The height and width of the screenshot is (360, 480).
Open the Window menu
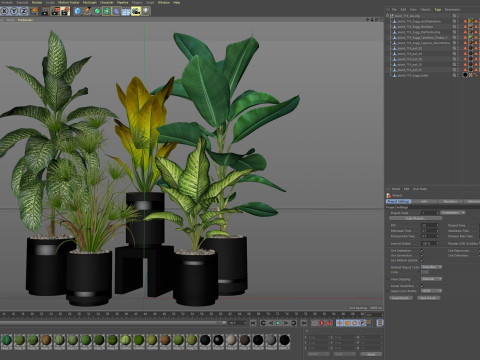click(164, 2)
